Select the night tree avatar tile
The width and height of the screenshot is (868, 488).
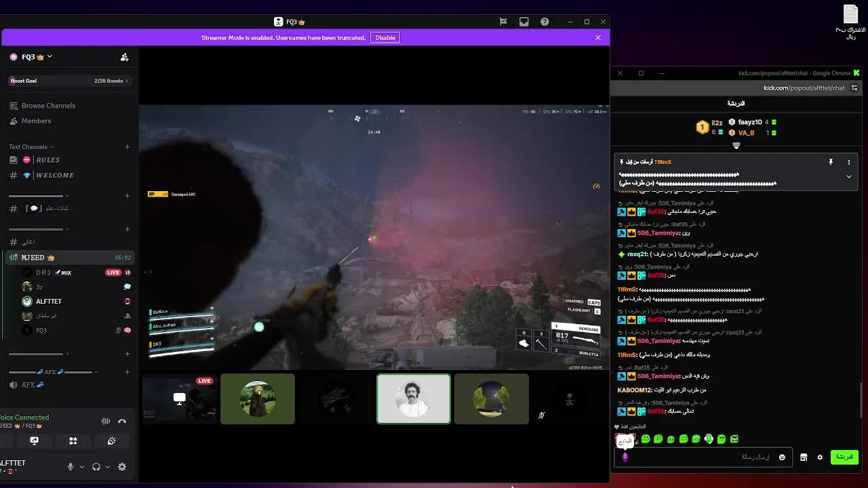[492, 399]
